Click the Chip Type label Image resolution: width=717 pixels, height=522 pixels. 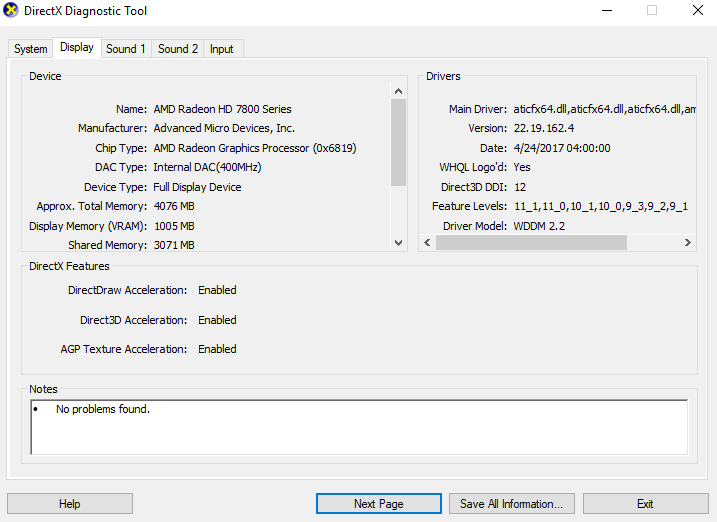pos(121,148)
